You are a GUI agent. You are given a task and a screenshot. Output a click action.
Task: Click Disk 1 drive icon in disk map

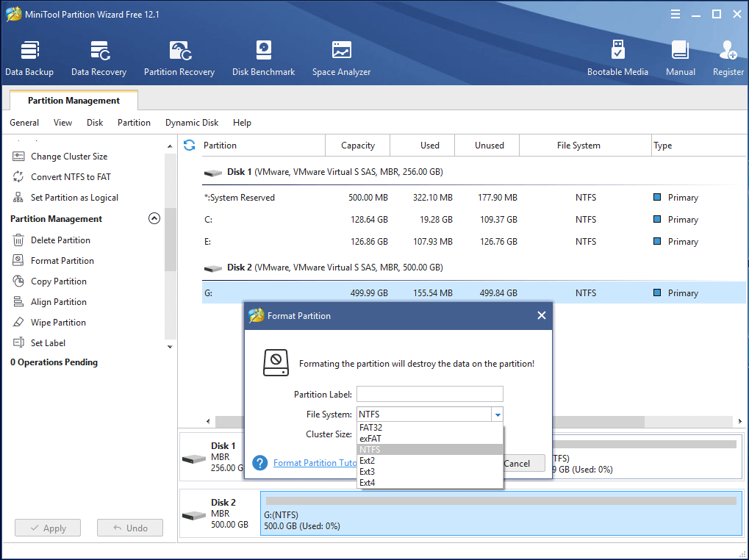(x=194, y=459)
